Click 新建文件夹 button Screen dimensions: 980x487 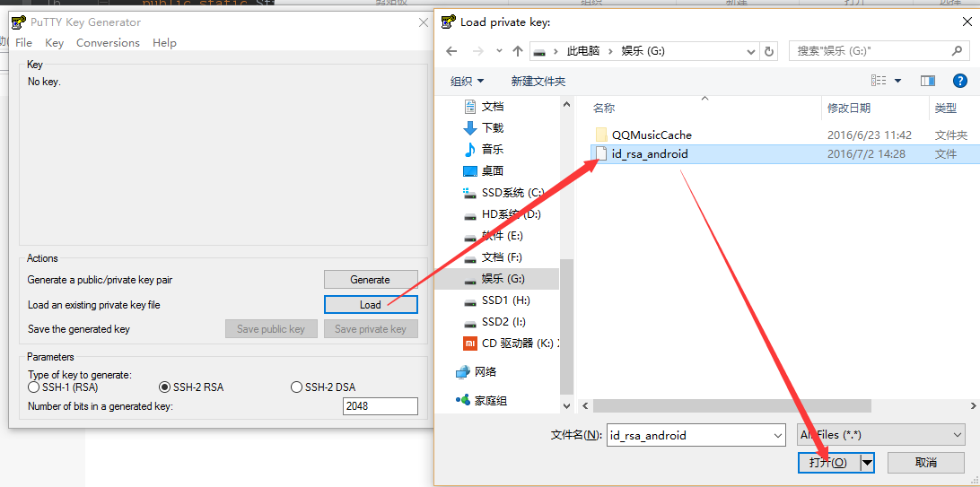tap(538, 81)
